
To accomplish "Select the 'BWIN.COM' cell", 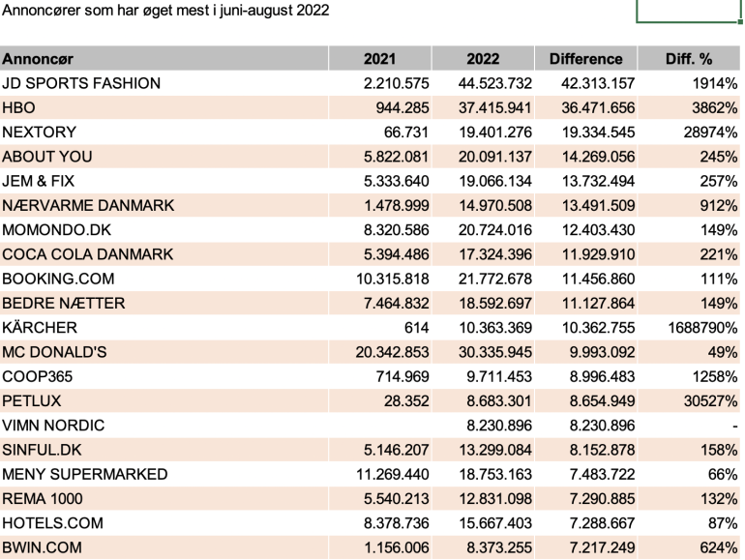I will tap(164, 547).
